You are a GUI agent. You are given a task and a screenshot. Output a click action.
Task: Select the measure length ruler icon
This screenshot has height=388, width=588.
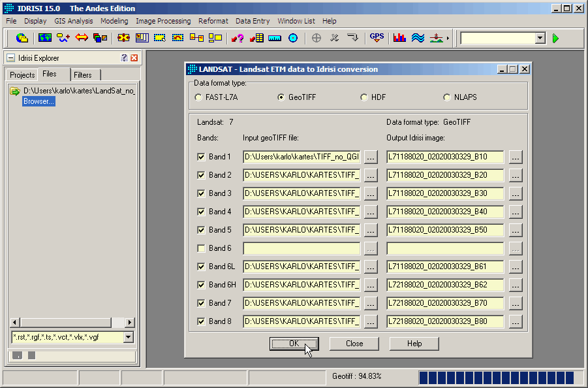(x=275, y=38)
